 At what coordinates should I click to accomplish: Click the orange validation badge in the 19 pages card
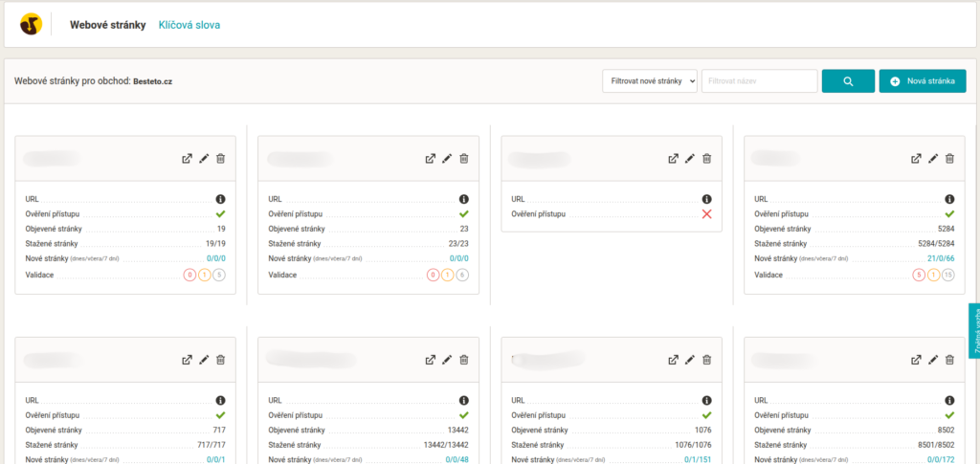(205, 276)
